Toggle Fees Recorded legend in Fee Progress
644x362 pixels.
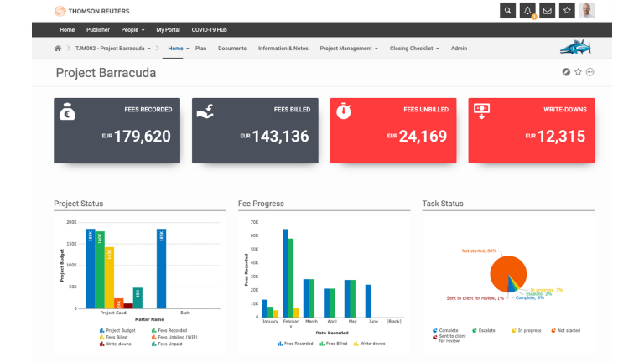click(295, 344)
